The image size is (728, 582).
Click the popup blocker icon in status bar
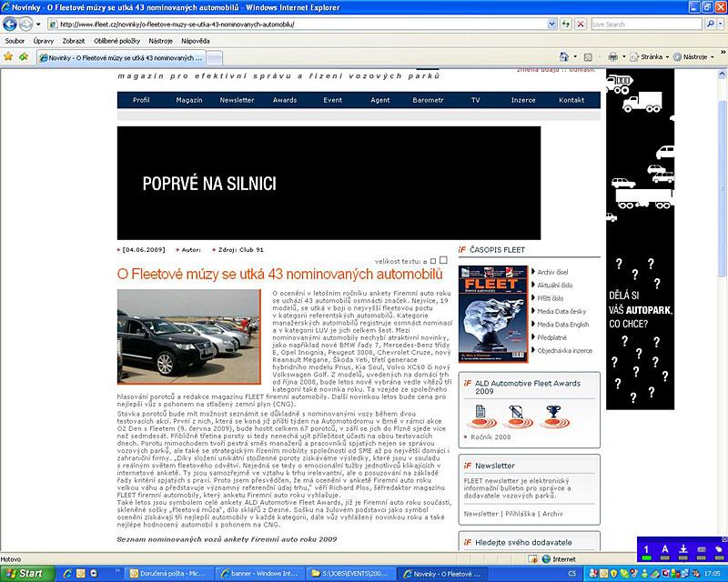pyautogui.click(x=532, y=558)
